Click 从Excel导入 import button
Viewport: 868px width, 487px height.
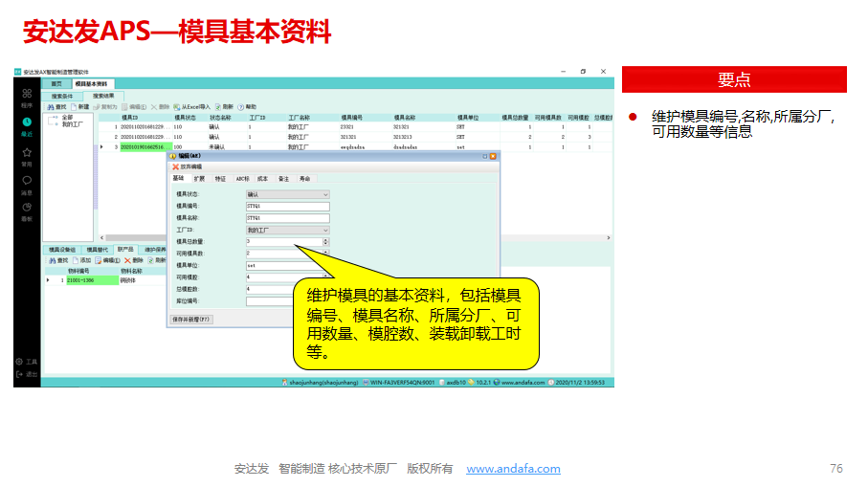pyautogui.click(x=191, y=107)
